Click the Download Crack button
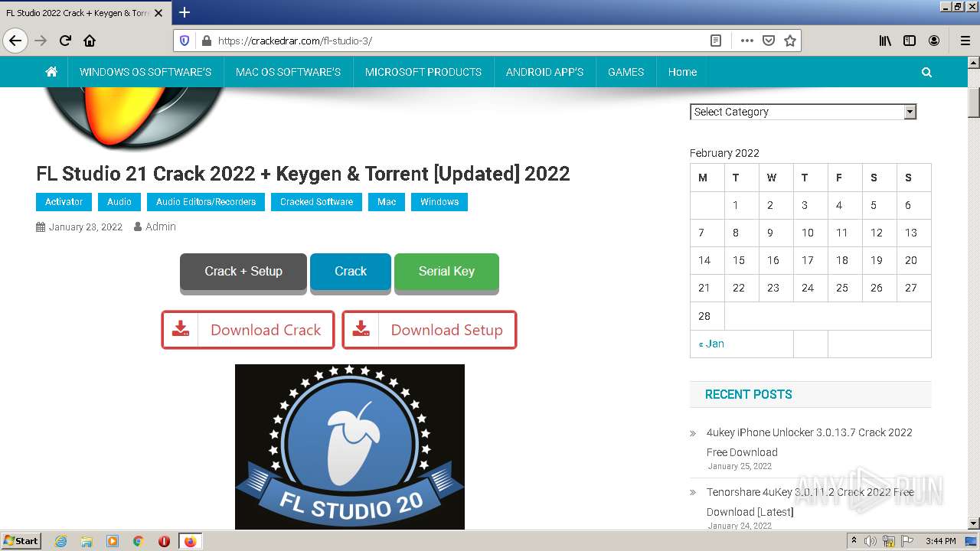Viewport: 980px width, 551px height. 248,330
